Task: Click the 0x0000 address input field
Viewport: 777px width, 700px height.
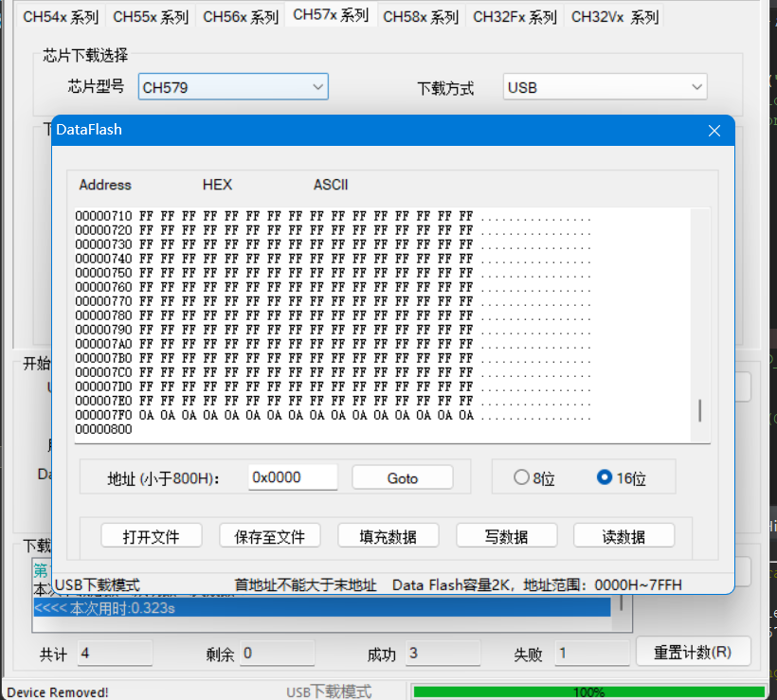Action: pos(292,477)
